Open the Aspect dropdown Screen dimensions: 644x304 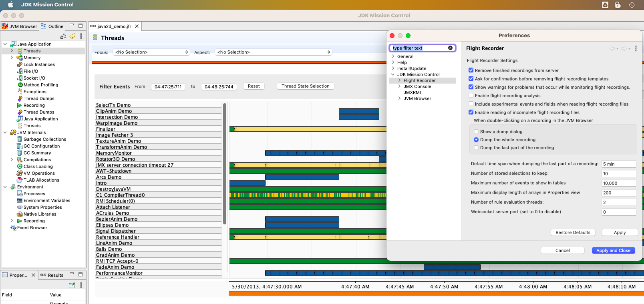coord(274,52)
